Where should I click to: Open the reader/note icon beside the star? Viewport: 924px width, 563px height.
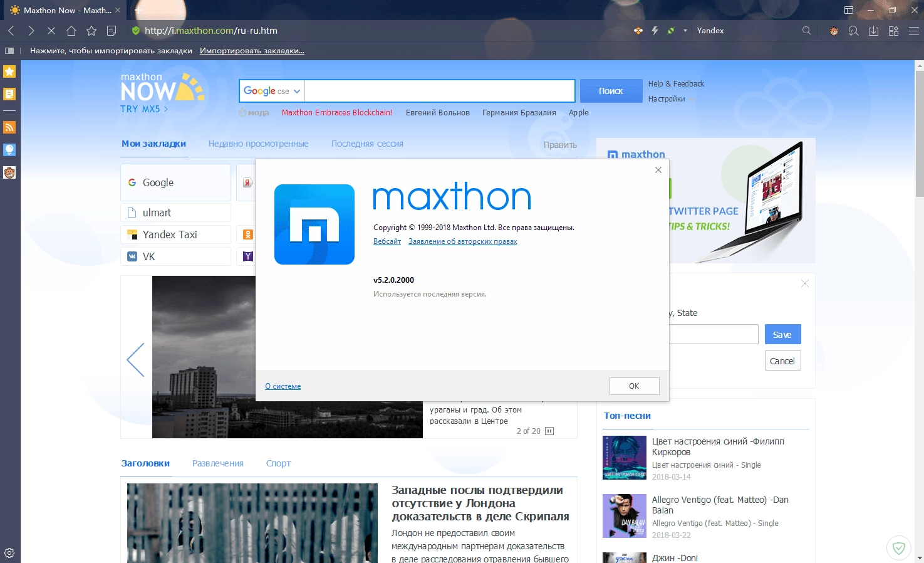coord(112,31)
